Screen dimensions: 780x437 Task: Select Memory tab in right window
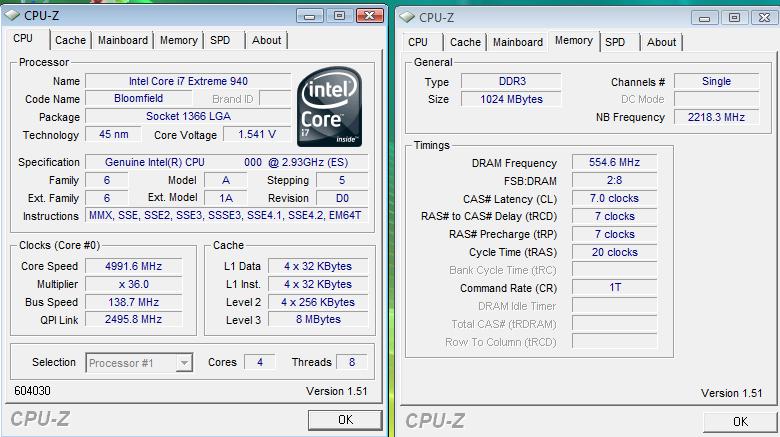point(574,40)
